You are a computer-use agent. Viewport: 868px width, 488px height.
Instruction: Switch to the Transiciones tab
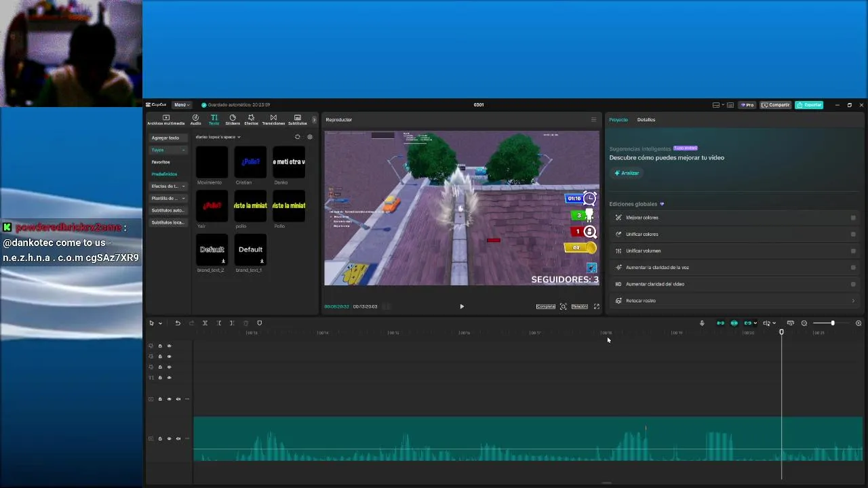[x=273, y=120]
